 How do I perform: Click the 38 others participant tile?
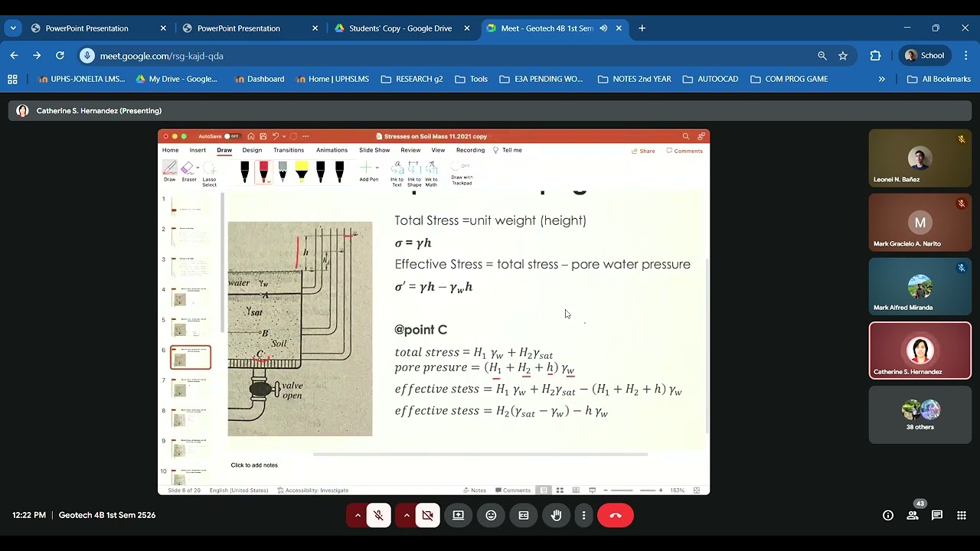click(x=920, y=415)
